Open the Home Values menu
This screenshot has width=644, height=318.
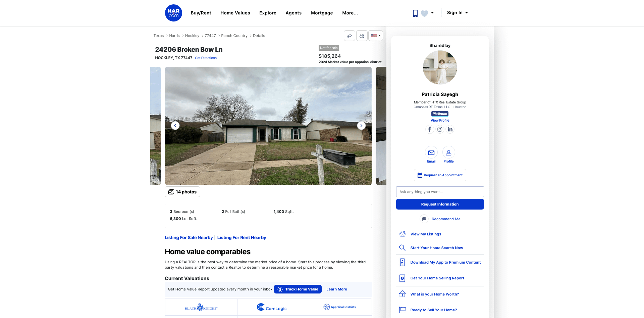click(x=235, y=13)
